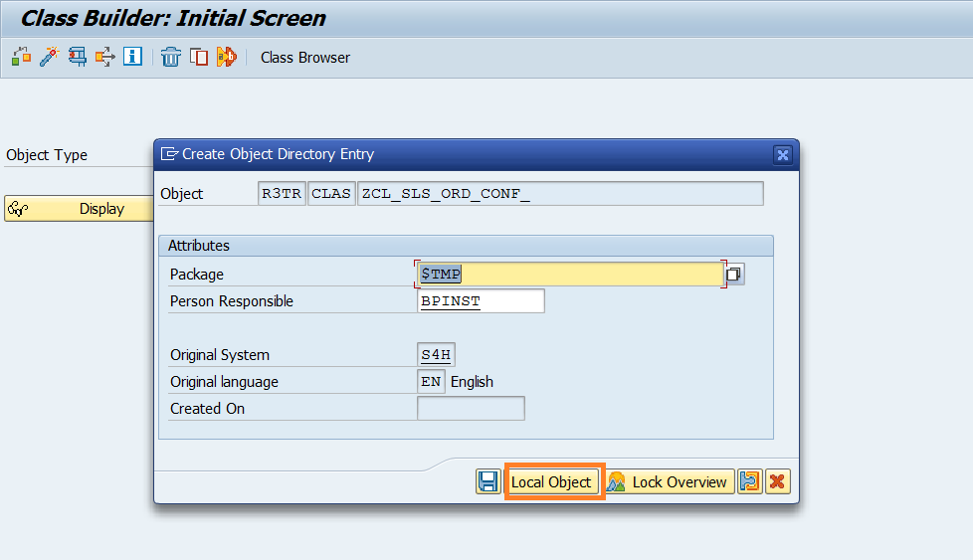Click the Lock Overview button
This screenshot has height=560, width=973.
670,482
